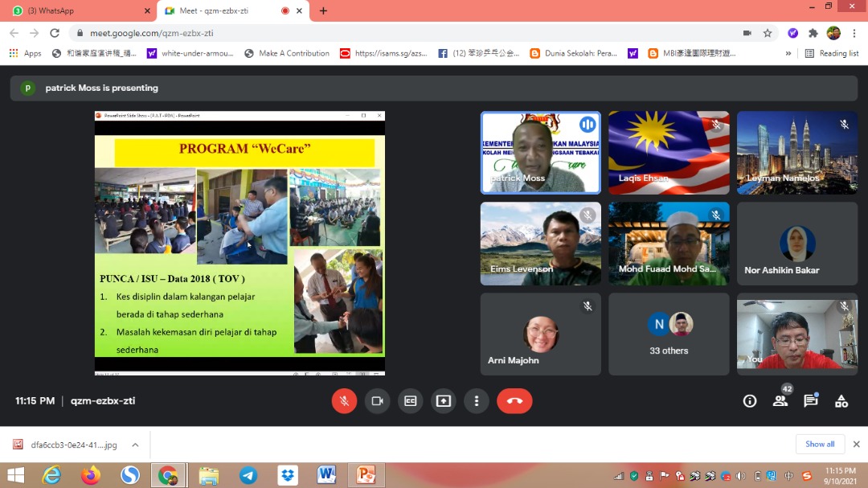Click address bar meet.google.com URL
Viewport: 868px width, 488px height.
152,33
